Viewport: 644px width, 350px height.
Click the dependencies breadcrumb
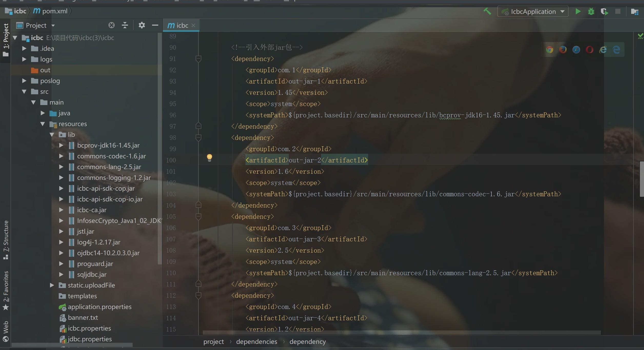[x=256, y=342]
